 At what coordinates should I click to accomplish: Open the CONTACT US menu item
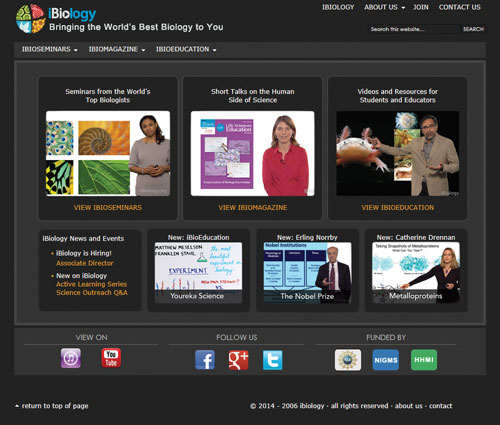pos(460,7)
